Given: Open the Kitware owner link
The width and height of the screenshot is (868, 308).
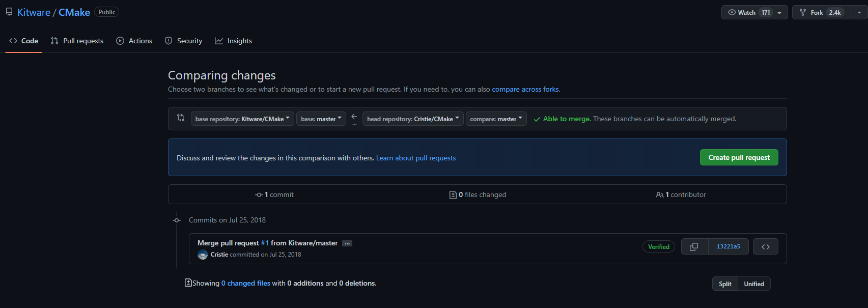Looking at the screenshot, I should pyautogui.click(x=34, y=12).
